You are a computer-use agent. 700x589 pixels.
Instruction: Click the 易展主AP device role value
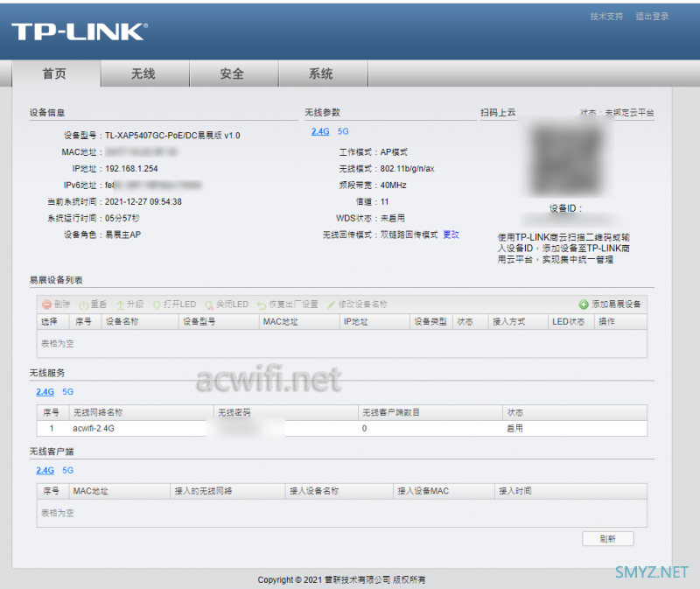pos(122,235)
